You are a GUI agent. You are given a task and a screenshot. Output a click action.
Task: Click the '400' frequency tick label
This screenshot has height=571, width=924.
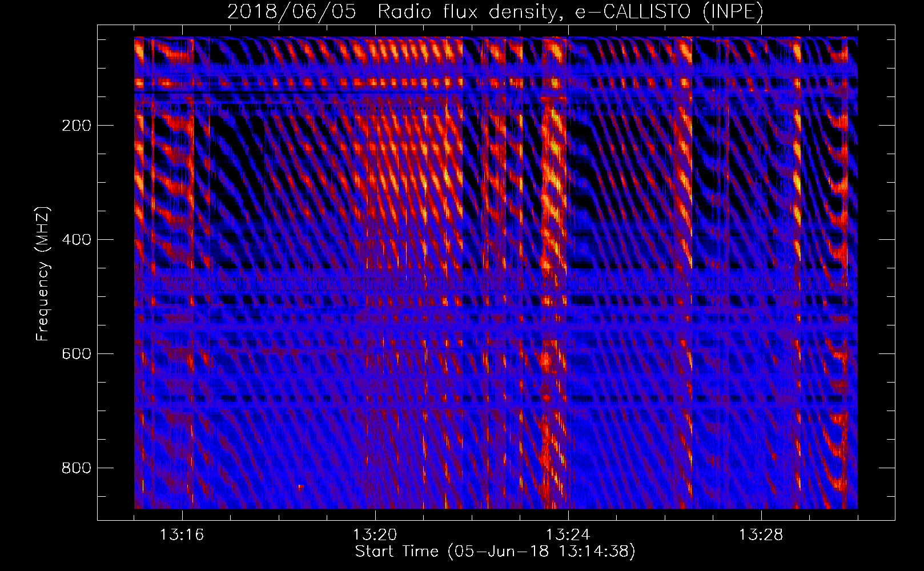(x=76, y=240)
